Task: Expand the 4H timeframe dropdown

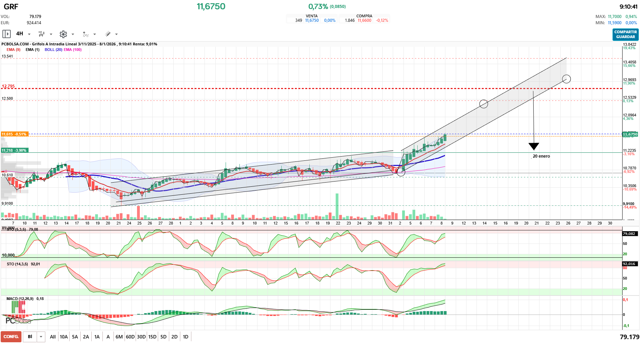Action: click(x=29, y=34)
